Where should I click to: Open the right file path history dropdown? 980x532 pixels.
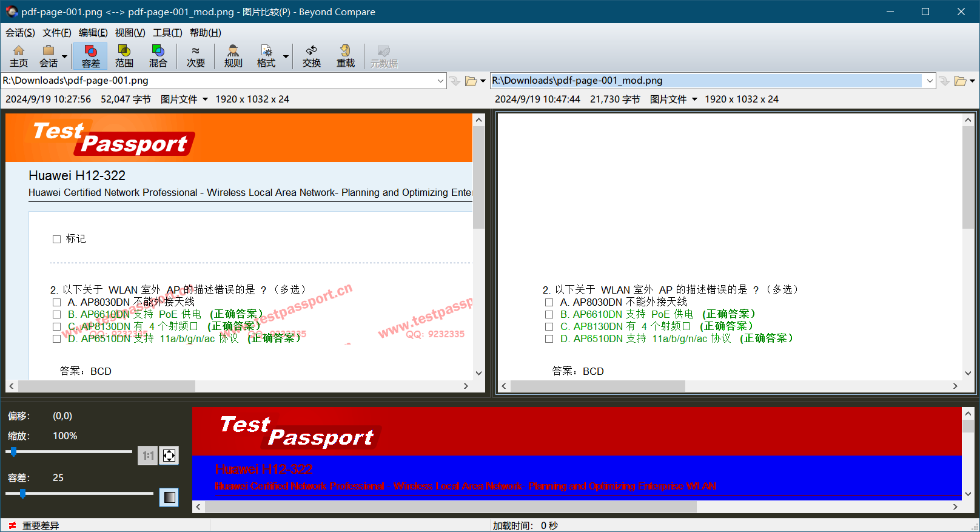pos(930,81)
